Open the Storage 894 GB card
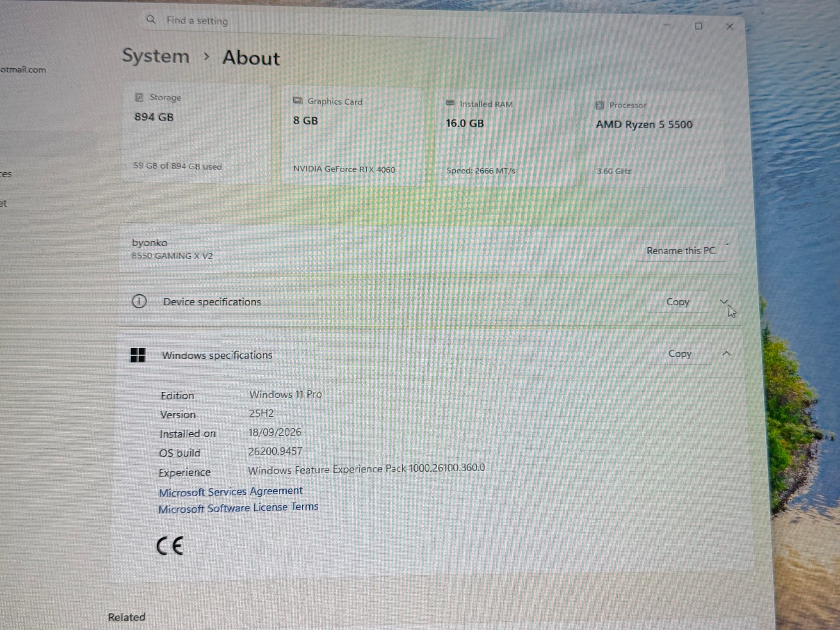This screenshot has width=840, height=630. pos(197,132)
